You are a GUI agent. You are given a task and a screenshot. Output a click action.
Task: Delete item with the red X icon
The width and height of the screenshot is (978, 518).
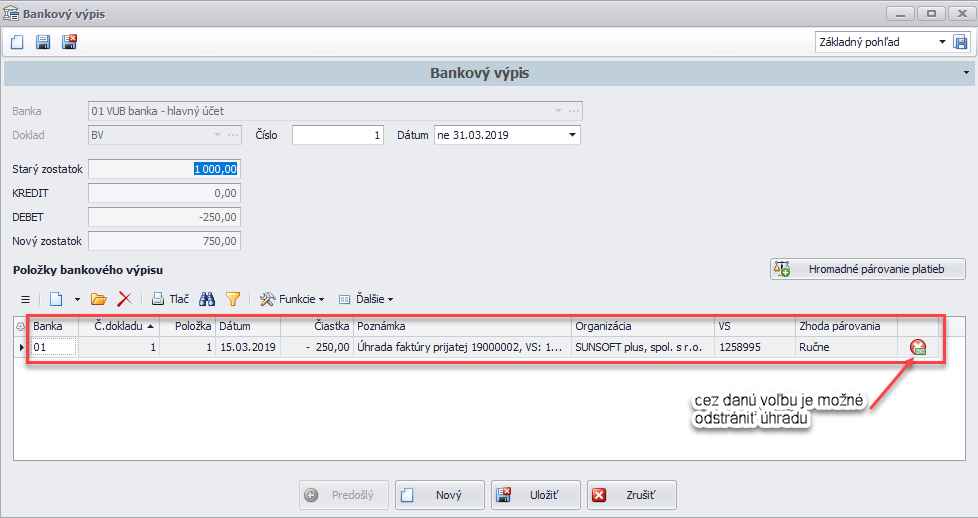[125, 298]
